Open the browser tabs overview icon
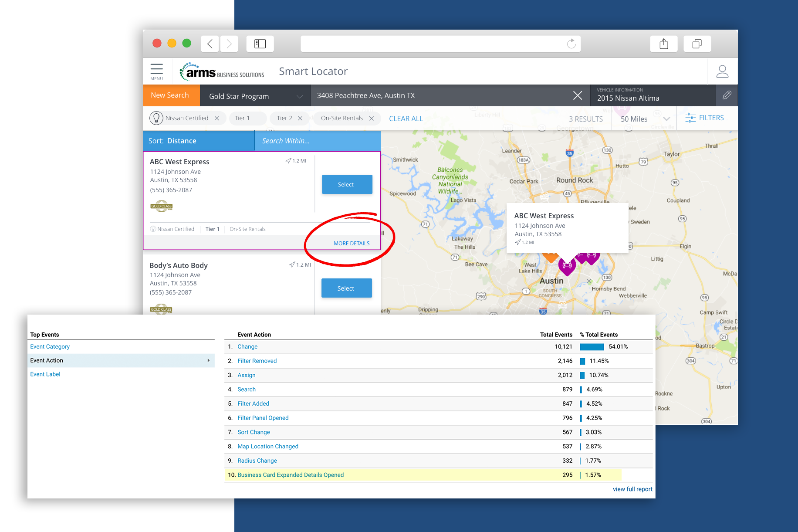 point(697,44)
